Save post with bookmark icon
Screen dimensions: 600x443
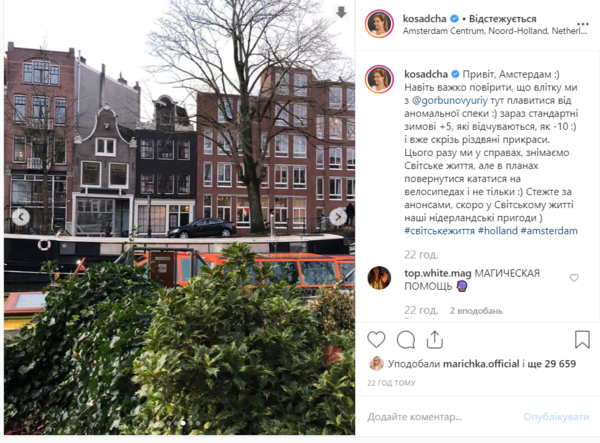[x=582, y=339]
